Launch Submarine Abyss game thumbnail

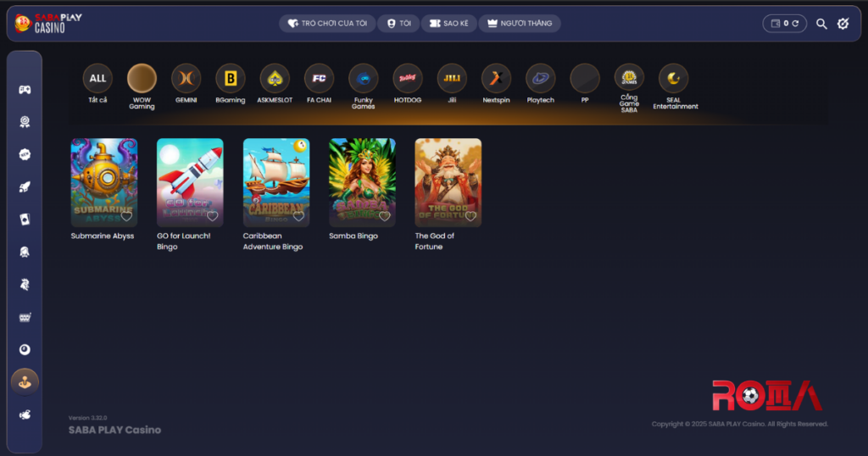pos(104,182)
